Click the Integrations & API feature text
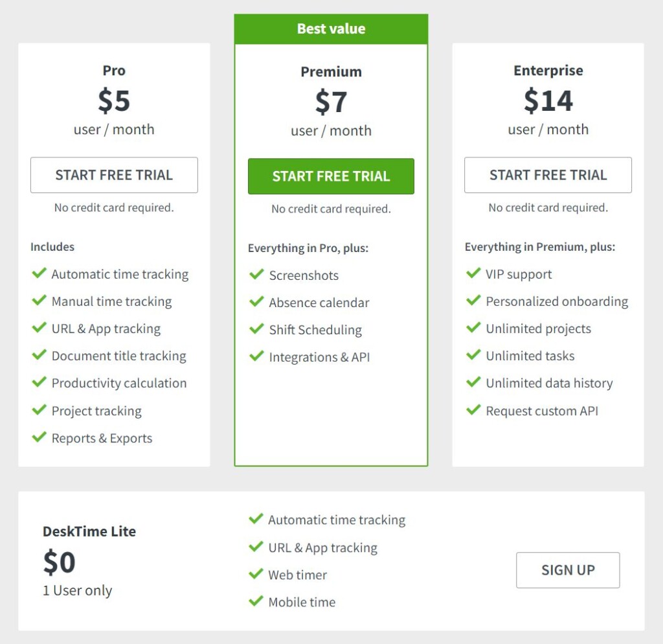The height and width of the screenshot is (644, 663). click(x=319, y=357)
